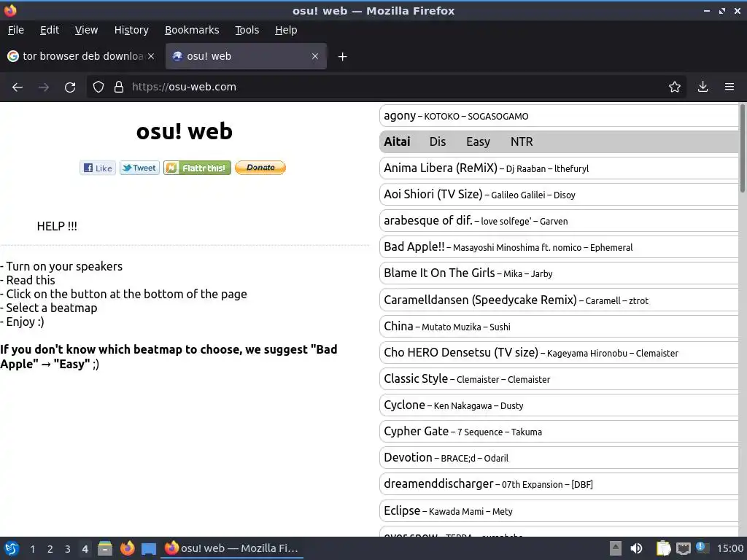The height and width of the screenshot is (560, 747).
Task: Click the HELP !!! heading
Action: pos(57,226)
